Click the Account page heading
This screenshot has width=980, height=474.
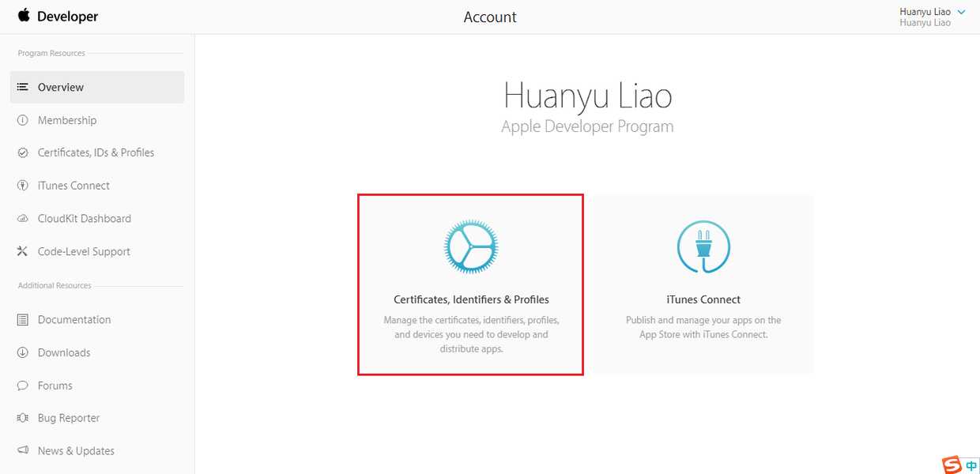tap(490, 17)
